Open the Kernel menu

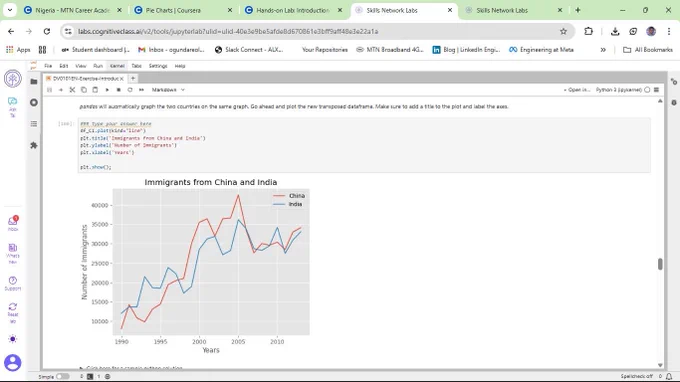coord(117,66)
